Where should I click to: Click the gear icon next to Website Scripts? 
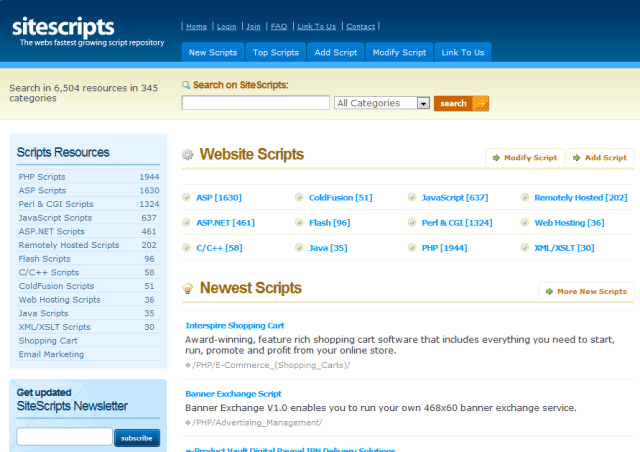click(187, 154)
